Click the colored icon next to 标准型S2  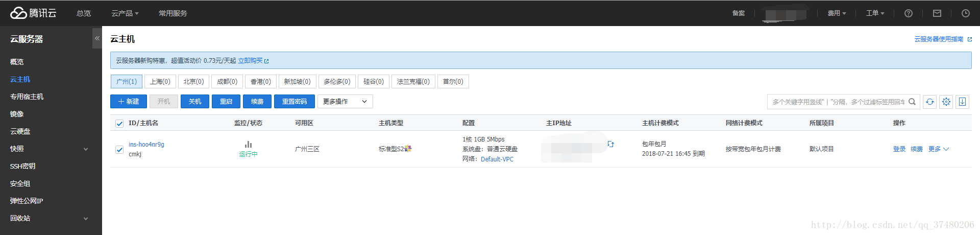pyautogui.click(x=408, y=149)
